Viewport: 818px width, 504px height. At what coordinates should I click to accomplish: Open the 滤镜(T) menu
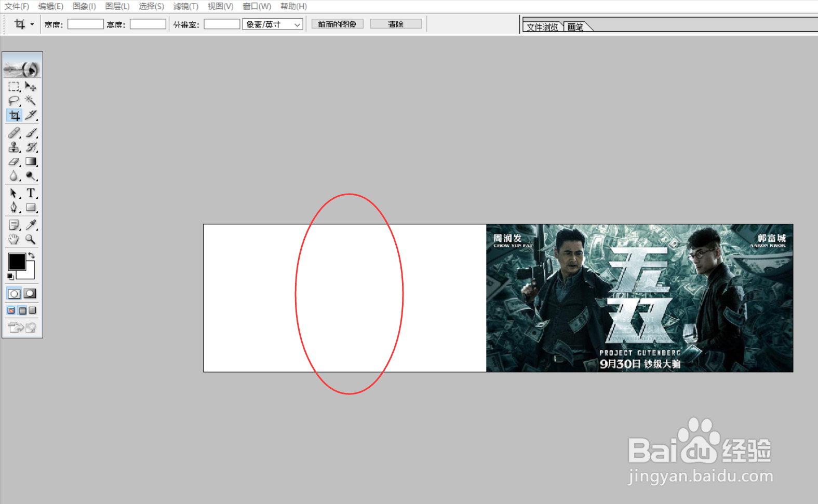[x=185, y=6]
